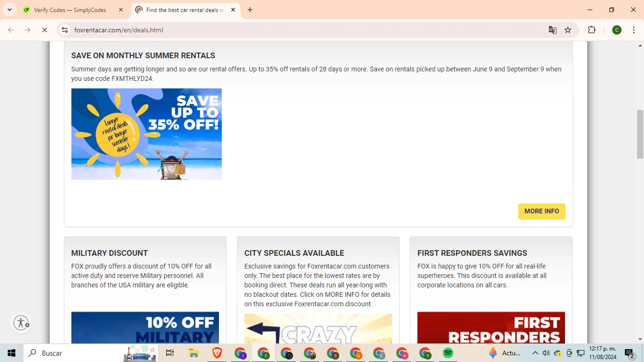
Task: Open the tab search dropdown arrow
Action: tap(9, 10)
